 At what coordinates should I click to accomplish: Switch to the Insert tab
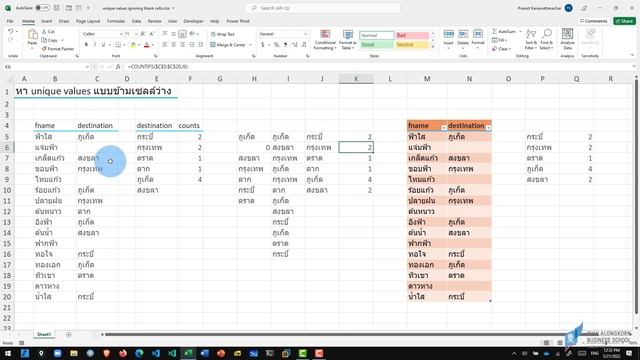pos(46,21)
